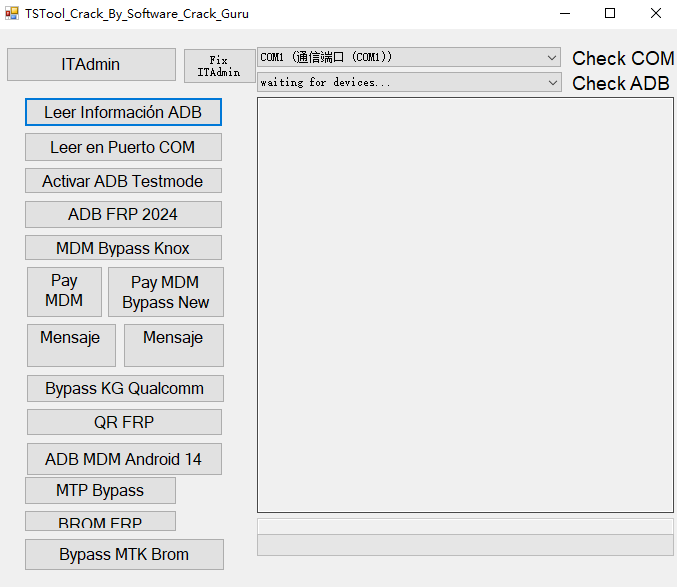Click the lower progress bar
The height and width of the screenshot is (587, 677).
tap(465, 545)
